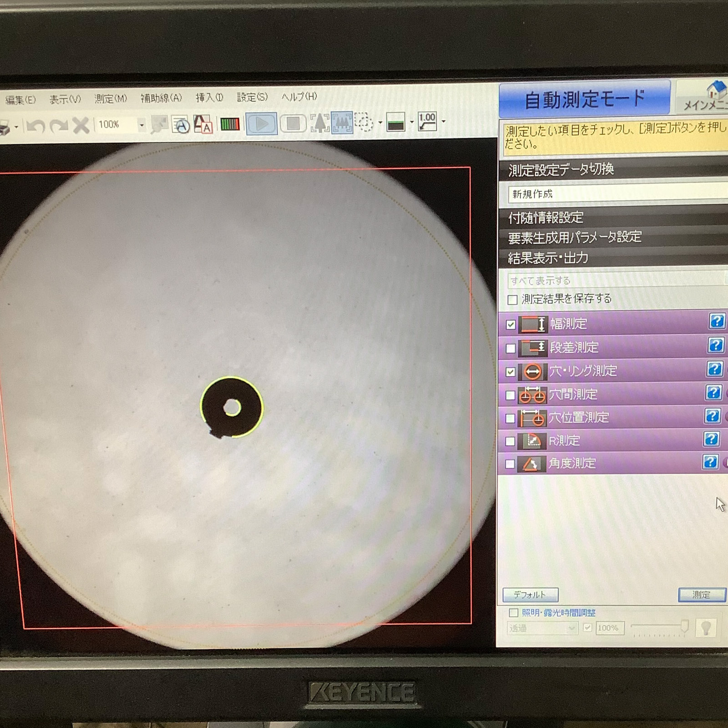The image size is (728, 728).
Task: Open the 補助線(A) menu
Action: pos(161,98)
